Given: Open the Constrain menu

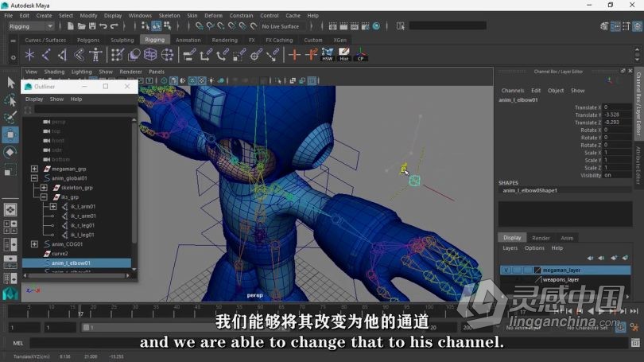Looking at the screenshot, I should tap(241, 16).
